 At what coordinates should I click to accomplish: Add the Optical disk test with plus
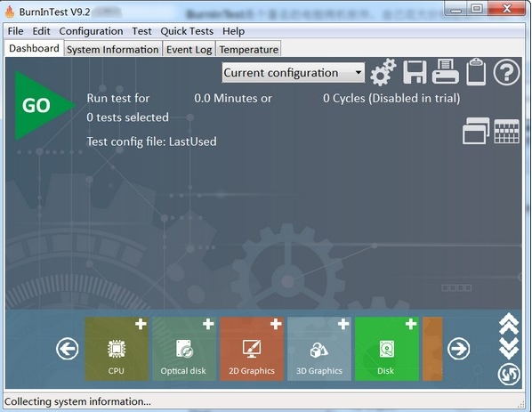[208, 324]
